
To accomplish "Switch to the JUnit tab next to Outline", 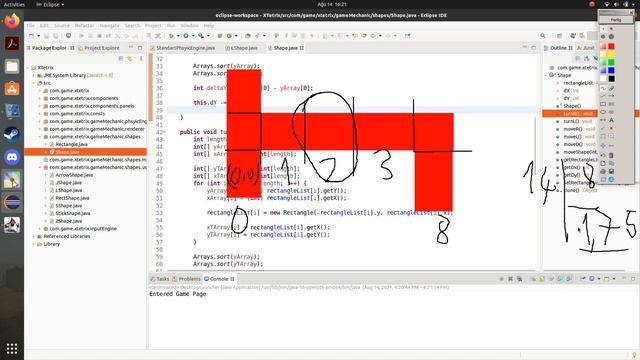I will [586, 48].
